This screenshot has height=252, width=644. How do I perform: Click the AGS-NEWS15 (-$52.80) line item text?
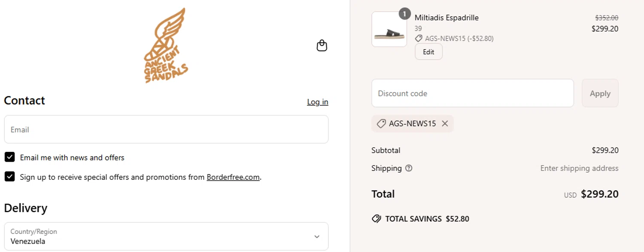click(x=459, y=38)
